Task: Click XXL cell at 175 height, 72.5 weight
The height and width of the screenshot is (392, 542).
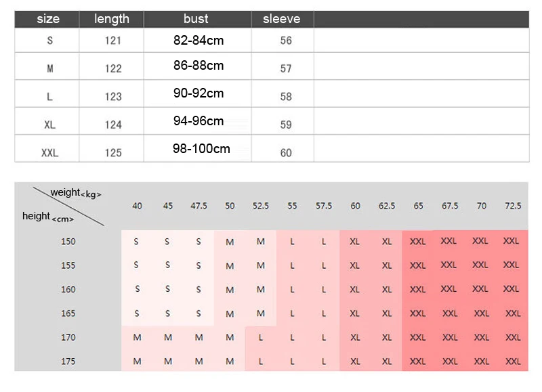Action: pos(513,362)
